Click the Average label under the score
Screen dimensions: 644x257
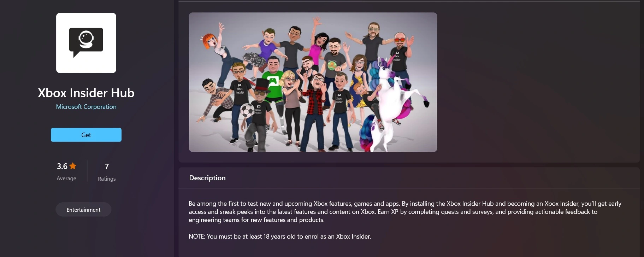(66, 179)
